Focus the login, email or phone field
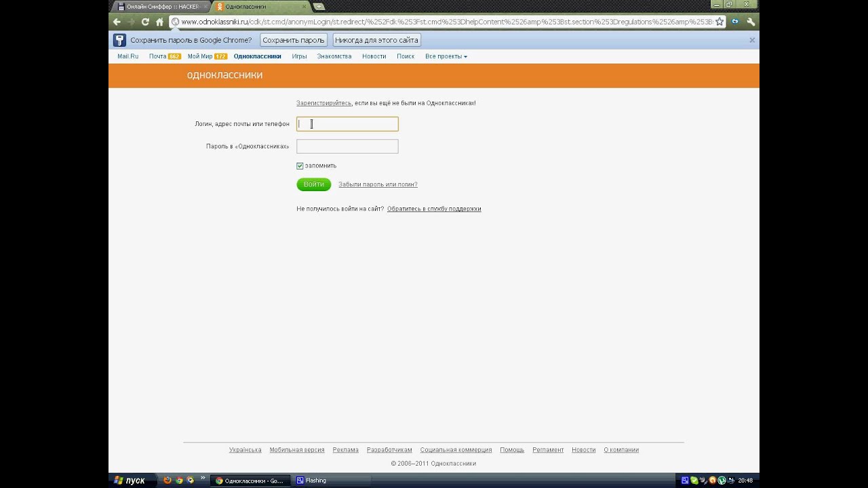868x488 pixels. click(347, 124)
